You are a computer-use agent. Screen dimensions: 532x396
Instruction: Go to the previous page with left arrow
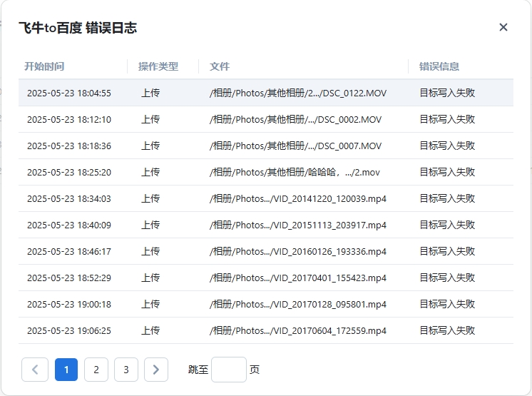tap(35, 370)
